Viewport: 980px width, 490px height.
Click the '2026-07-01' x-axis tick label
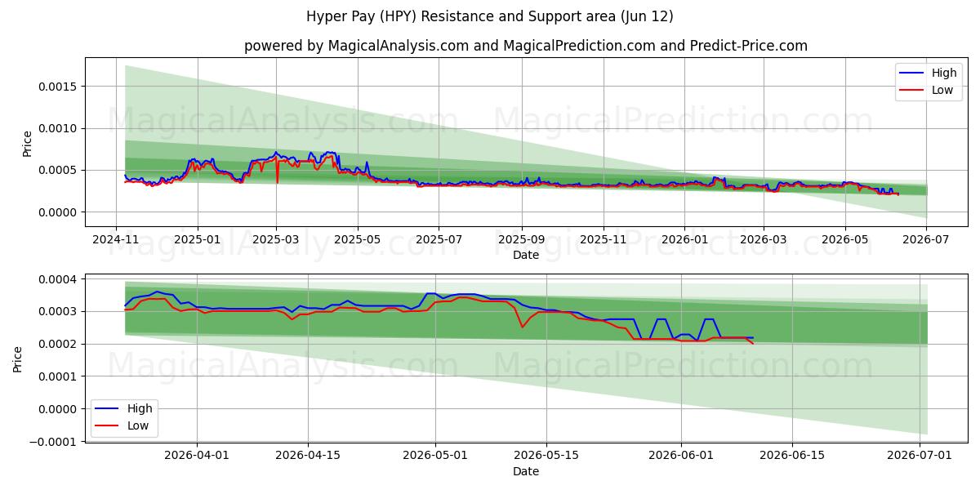pos(920,456)
